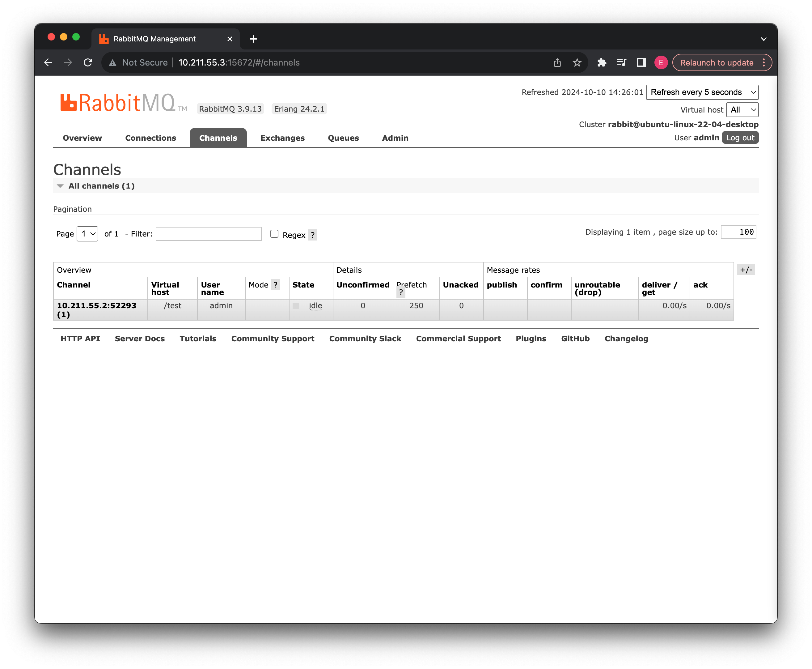Click the share page icon in address bar
Screen dimensions: 812x669
(557, 62)
